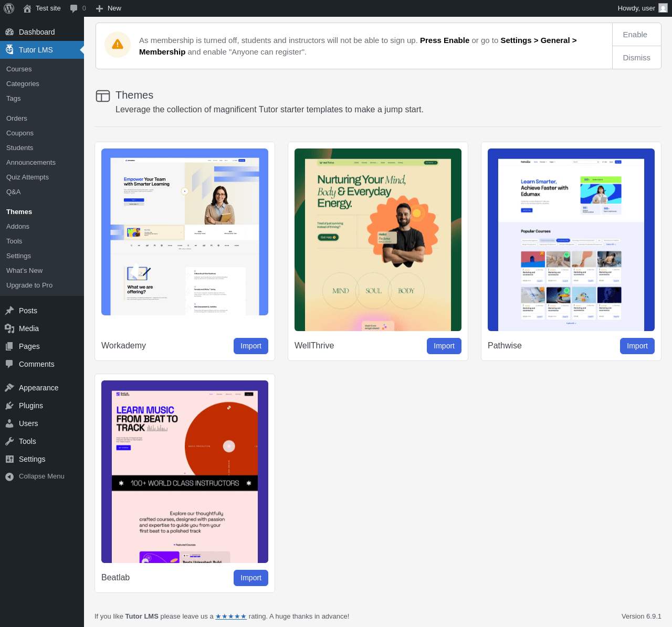
Task: Click the Settings sliders icon
Action: (x=9, y=459)
